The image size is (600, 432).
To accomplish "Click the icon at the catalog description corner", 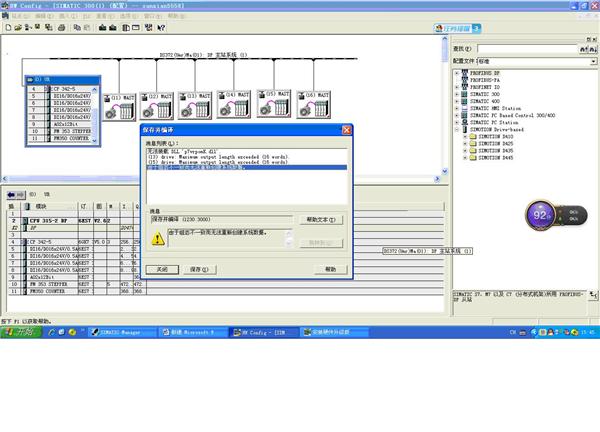I will tap(593, 295).
